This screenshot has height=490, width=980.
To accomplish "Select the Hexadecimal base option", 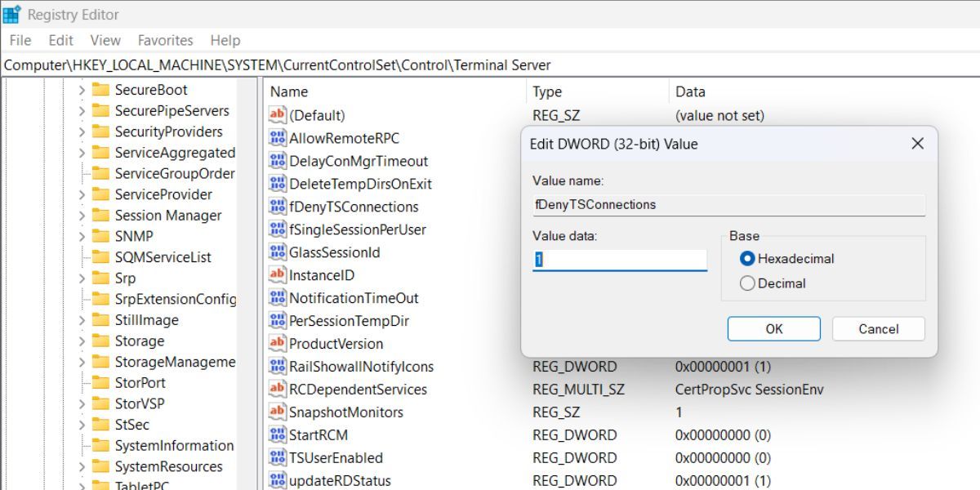I will tap(747, 259).
